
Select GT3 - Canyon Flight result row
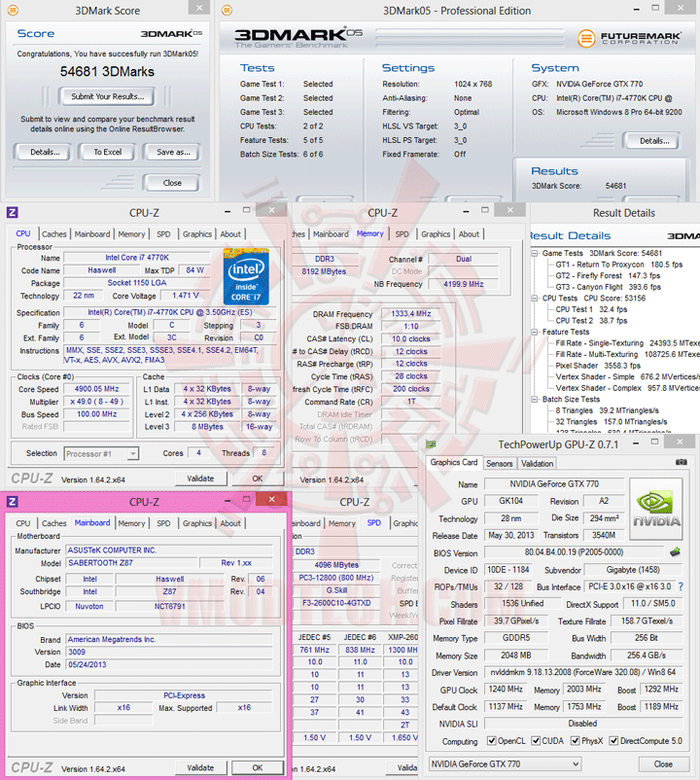(x=608, y=287)
